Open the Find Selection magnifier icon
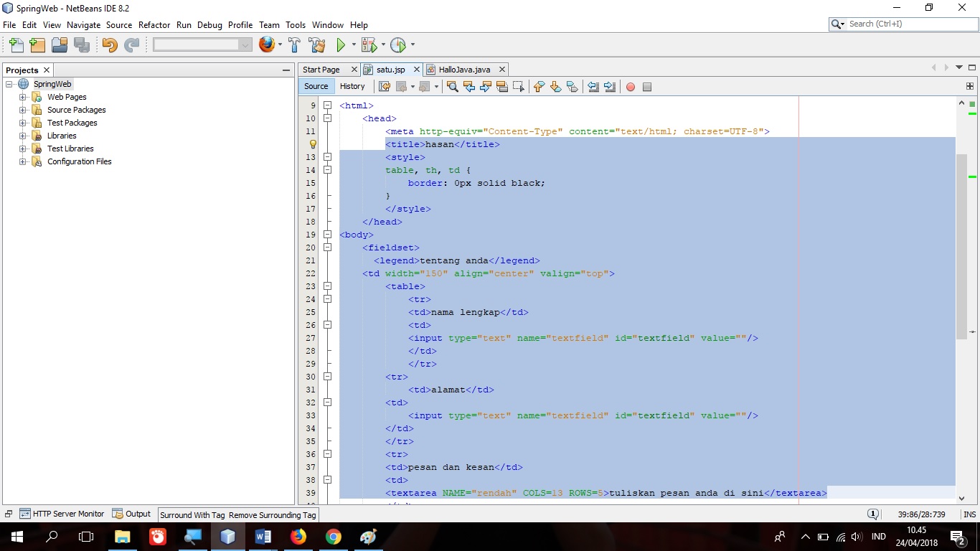980x551 pixels. [452, 86]
